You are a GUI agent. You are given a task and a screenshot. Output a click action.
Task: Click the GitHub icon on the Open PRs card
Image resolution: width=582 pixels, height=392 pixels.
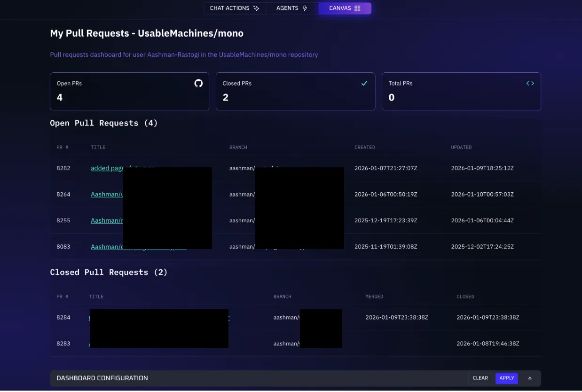pyautogui.click(x=198, y=83)
